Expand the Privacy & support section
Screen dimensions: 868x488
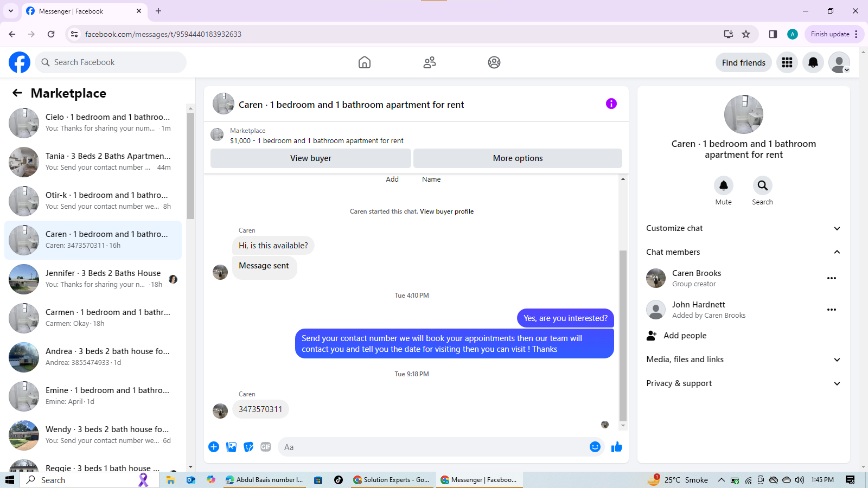pyautogui.click(x=744, y=383)
